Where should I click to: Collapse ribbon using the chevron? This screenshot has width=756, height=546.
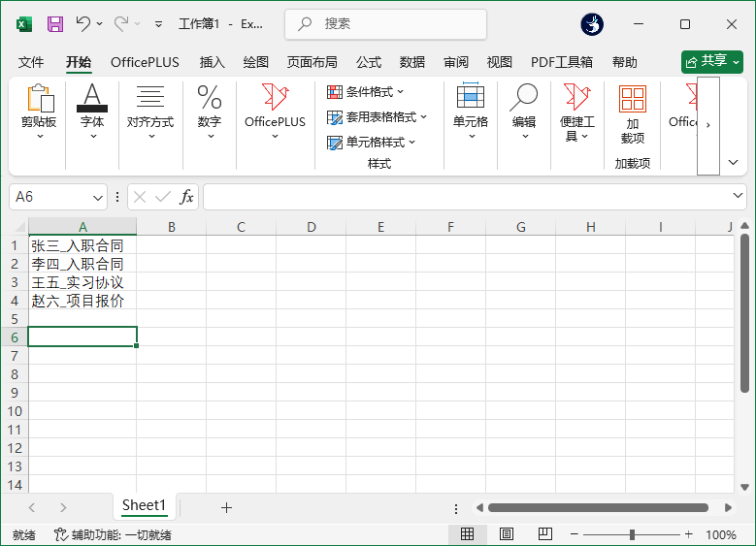click(734, 162)
